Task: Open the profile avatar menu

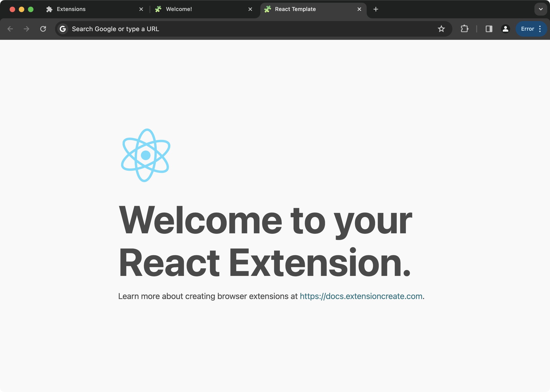Action: point(505,29)
